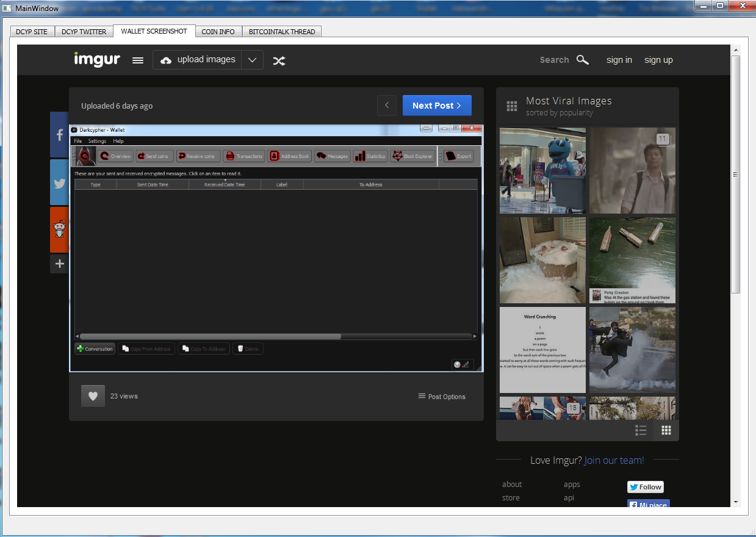Click the MainWindow title bar icon
Viewport: 756px width, 537px height.
click(x=7, y=8)
